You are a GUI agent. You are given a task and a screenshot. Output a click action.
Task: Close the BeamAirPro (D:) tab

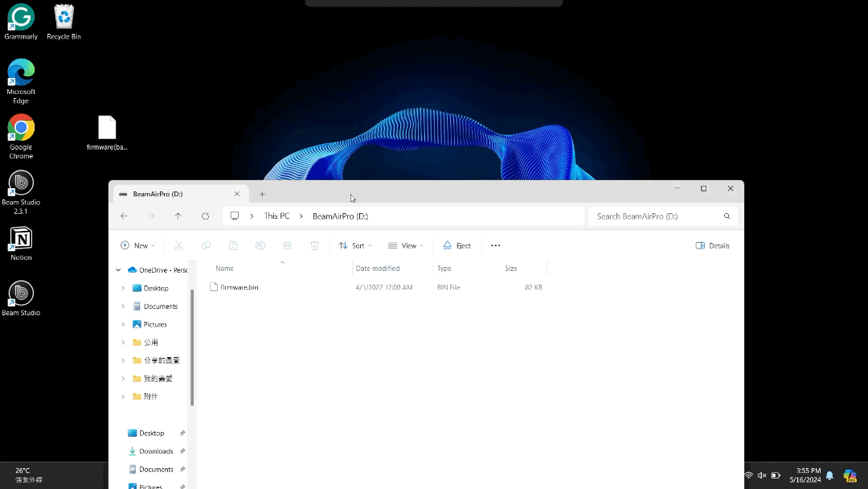tap(237, 194)
